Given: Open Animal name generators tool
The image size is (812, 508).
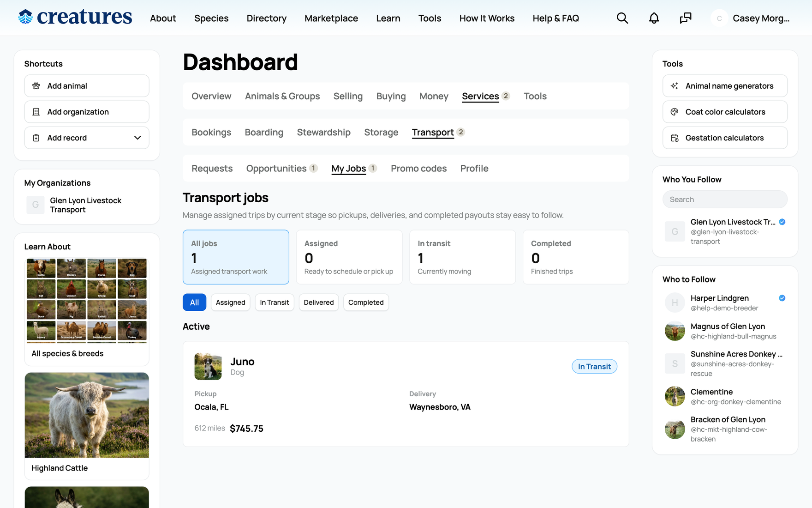Looking at the screenshot, I should pyautogui.click(x=725, y=86).
